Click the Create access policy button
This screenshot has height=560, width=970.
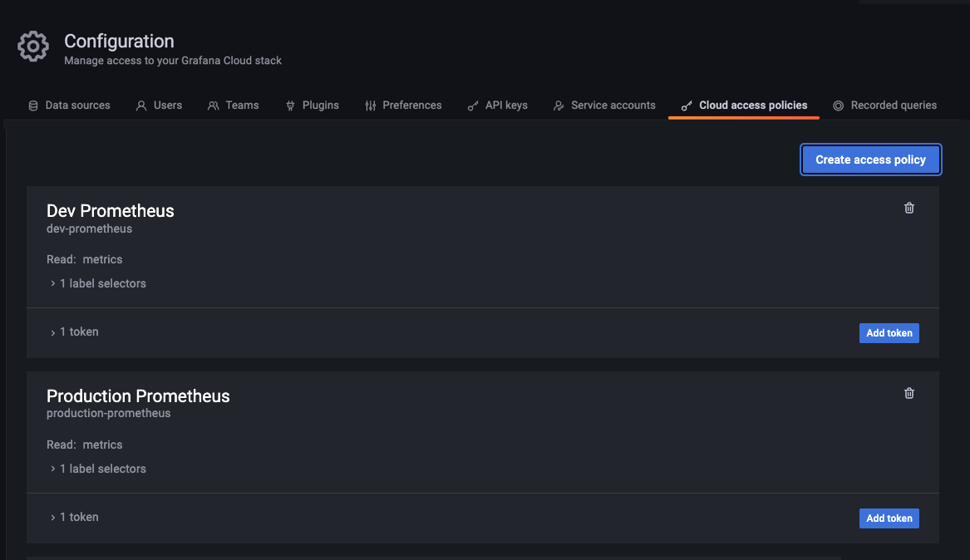[x=870, y=160]
